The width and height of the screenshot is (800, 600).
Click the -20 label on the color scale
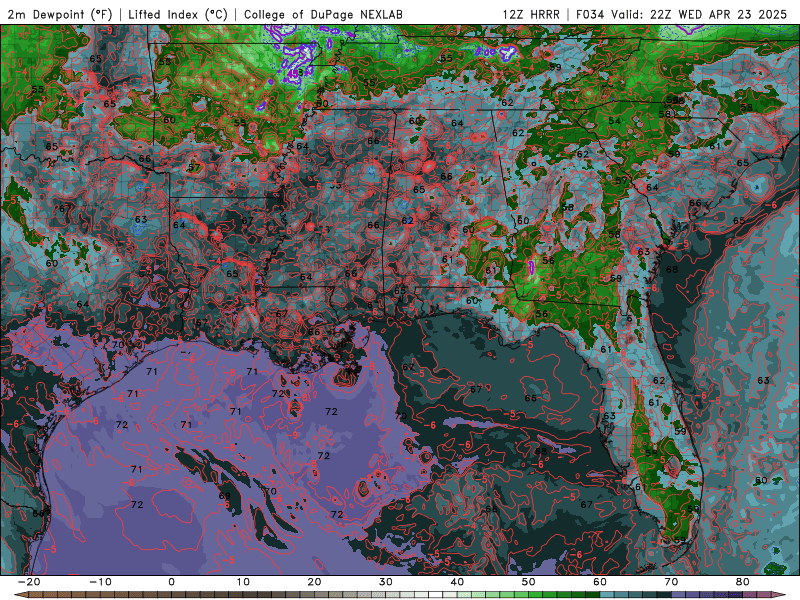point(29,582)
